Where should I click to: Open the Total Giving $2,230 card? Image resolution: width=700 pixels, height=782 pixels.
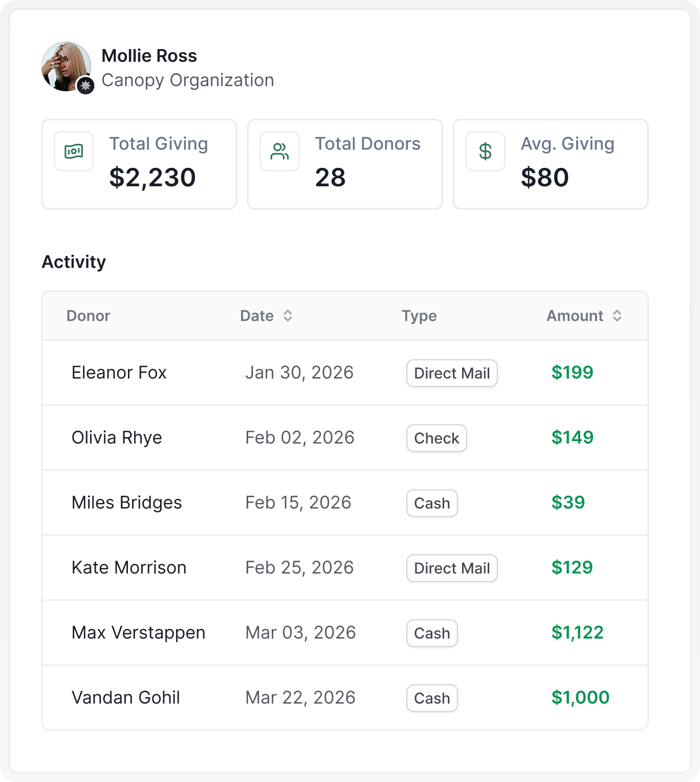[139, 164]
